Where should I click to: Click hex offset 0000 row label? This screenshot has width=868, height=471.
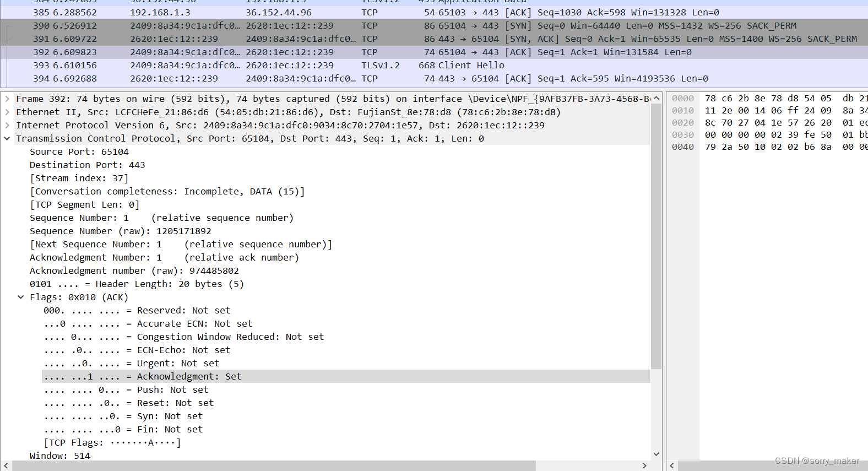pos(683,99)
